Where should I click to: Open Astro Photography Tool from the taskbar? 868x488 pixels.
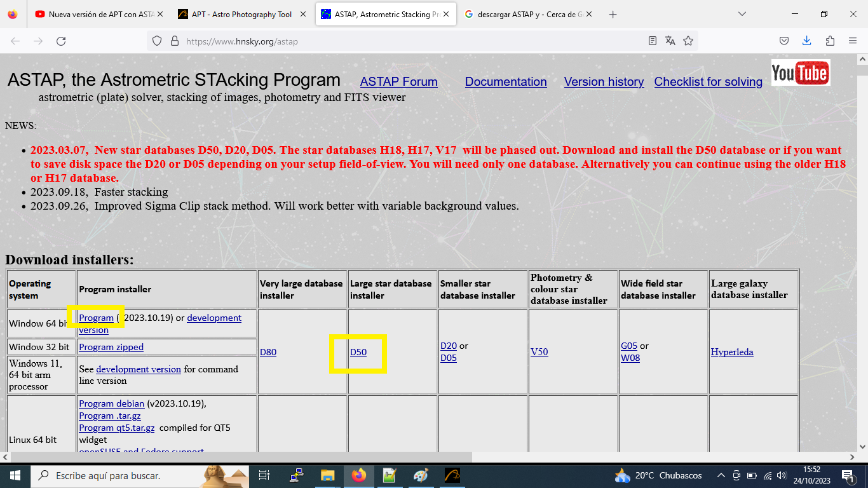(x=452, y=475)
